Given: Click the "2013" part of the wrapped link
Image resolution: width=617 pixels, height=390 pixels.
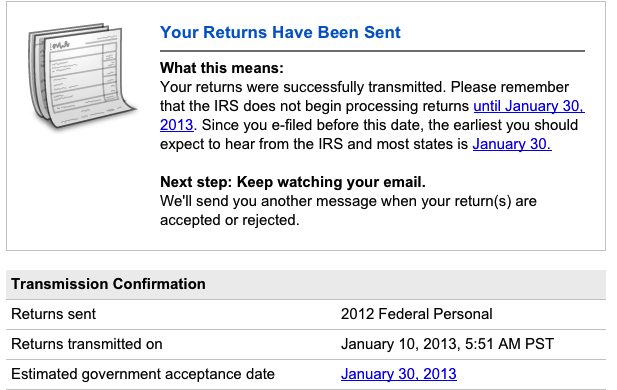Looking at the screenshot, I should tap(176, 125).
